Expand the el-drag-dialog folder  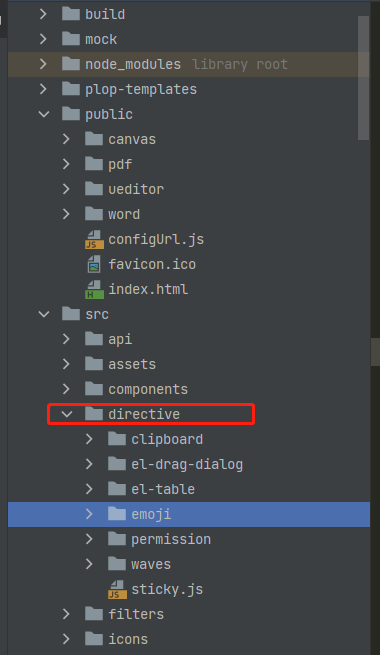pos(89,464)
